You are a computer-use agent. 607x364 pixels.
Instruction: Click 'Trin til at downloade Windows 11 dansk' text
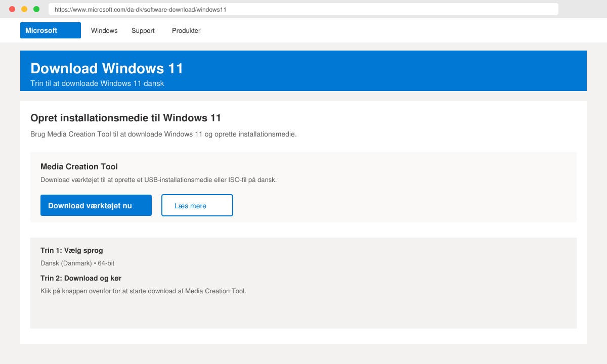97,83
